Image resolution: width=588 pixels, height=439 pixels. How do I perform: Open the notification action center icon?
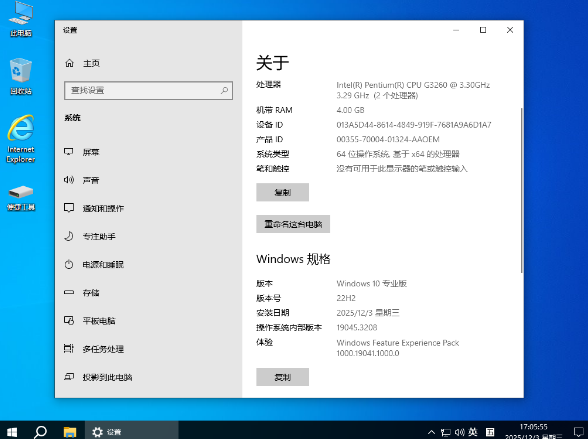coord(579,432)
